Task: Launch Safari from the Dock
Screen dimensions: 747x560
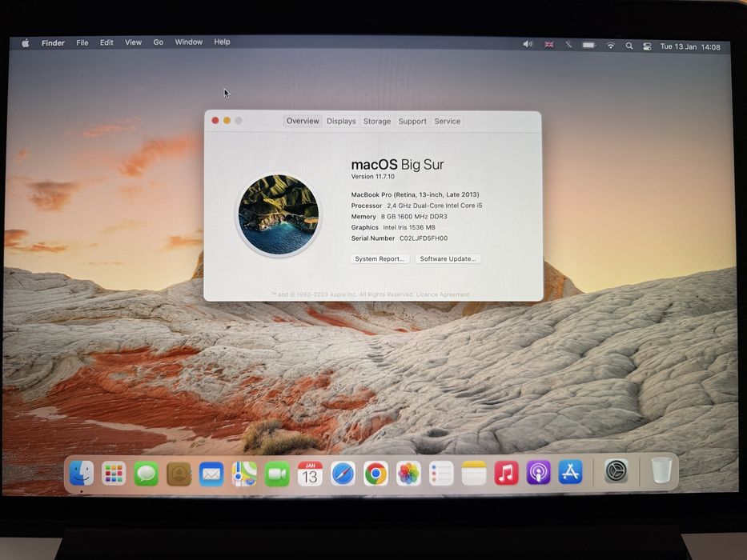Action: pos(343,474)
